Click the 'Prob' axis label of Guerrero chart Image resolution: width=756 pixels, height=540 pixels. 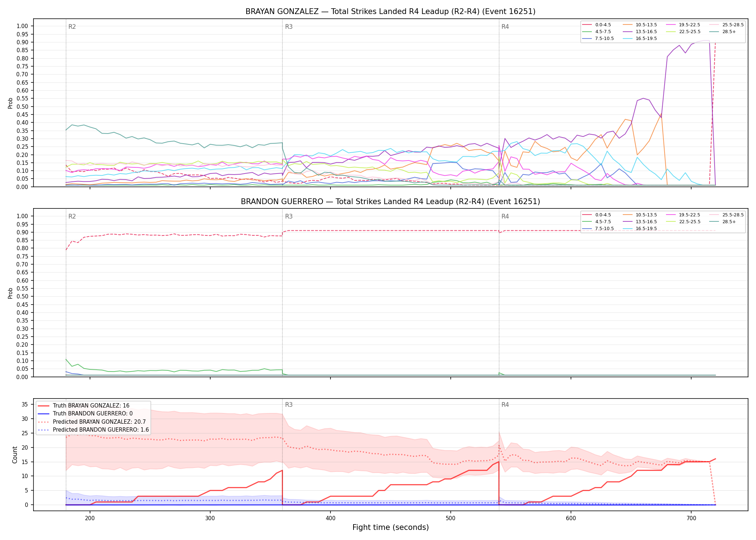click(x=10, y=293)
